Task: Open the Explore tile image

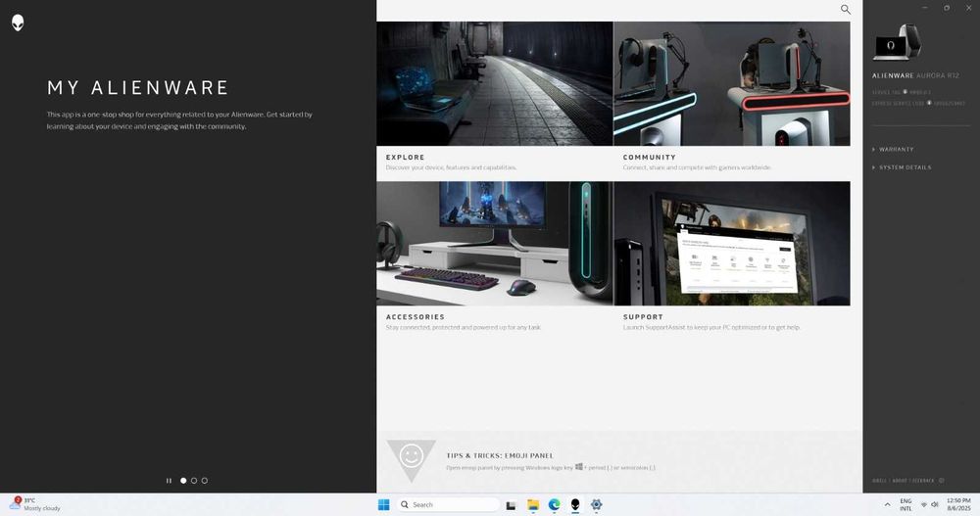Action: (x=494, y=83)
